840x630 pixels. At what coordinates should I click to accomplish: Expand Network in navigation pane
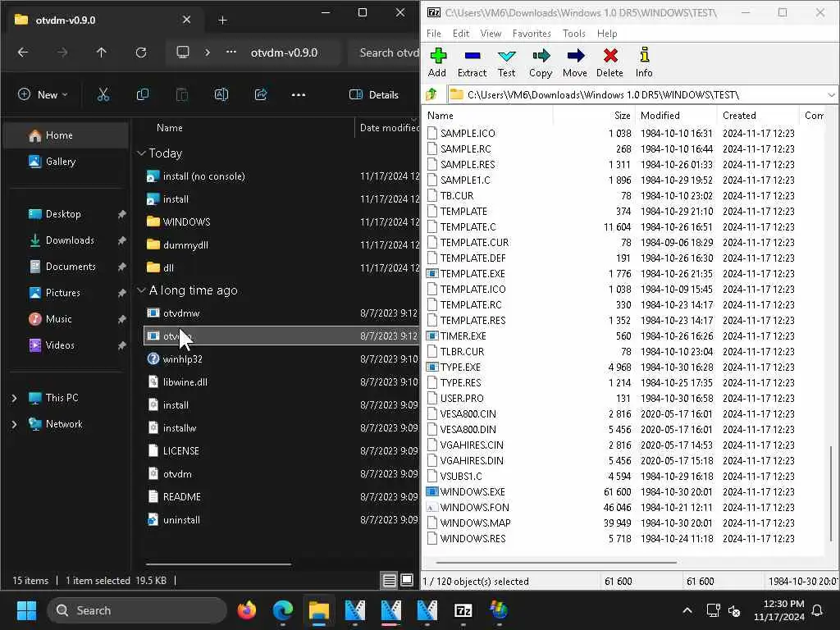(x=15, y=424)
